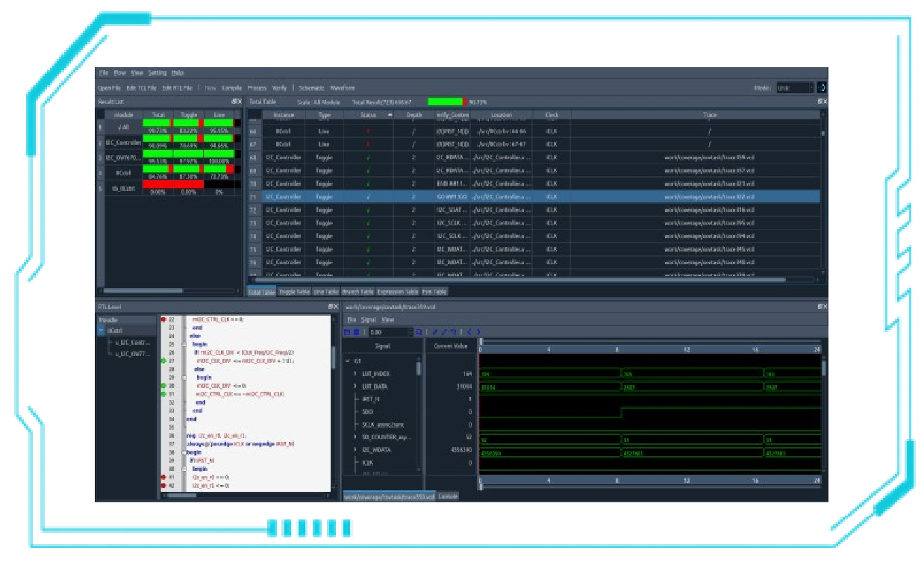Viewport: 924px width, 562px height.
Task: Click the next edge arrow in waveform toolbar
Action: point(478,332)
